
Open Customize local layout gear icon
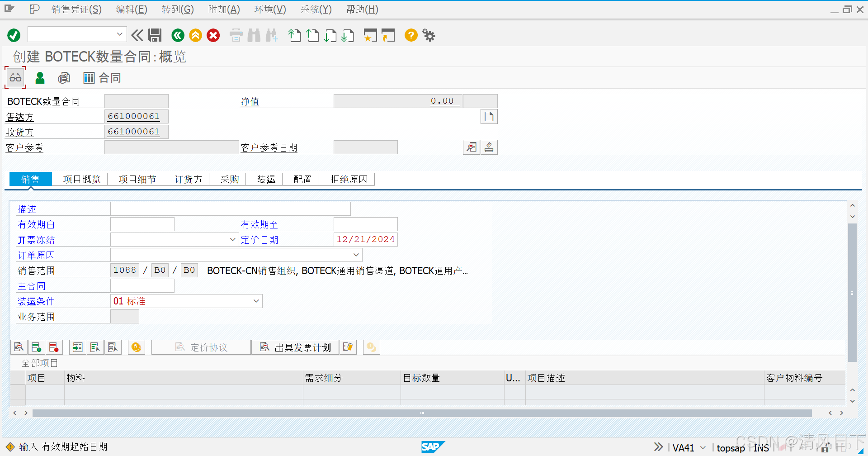[x=429, y=35]
